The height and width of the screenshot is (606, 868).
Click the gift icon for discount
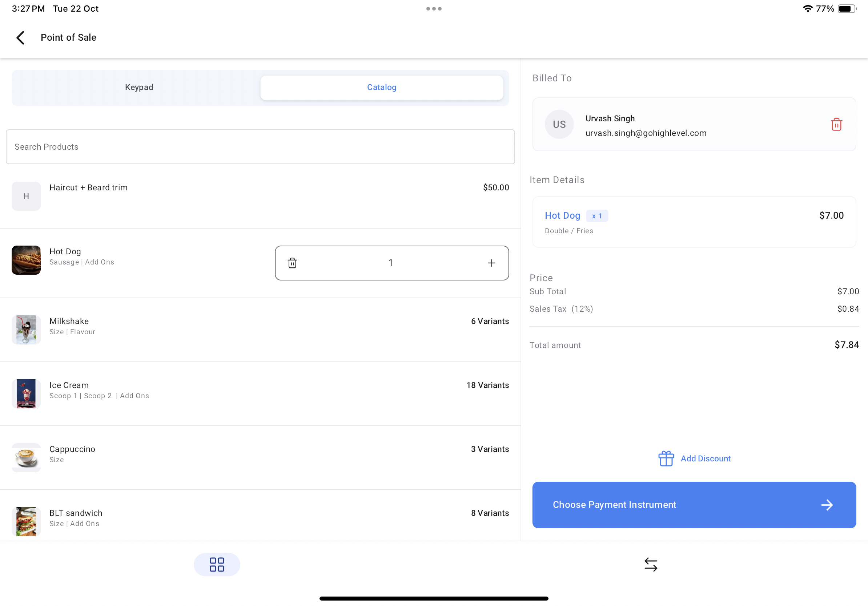pyautogui.click(x=666, y=458)
